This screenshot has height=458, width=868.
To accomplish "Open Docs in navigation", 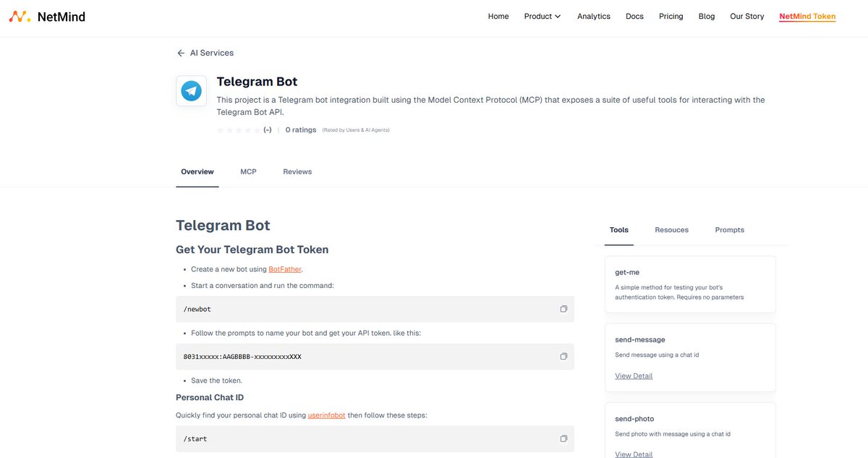I will (634, 16).
